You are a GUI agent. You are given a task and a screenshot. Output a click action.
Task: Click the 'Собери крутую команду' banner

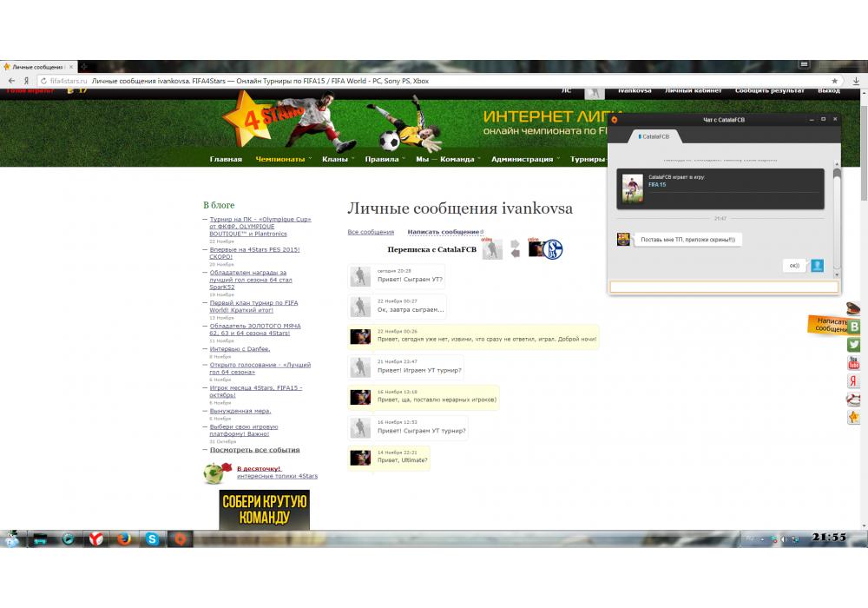[x=264, y=510]
